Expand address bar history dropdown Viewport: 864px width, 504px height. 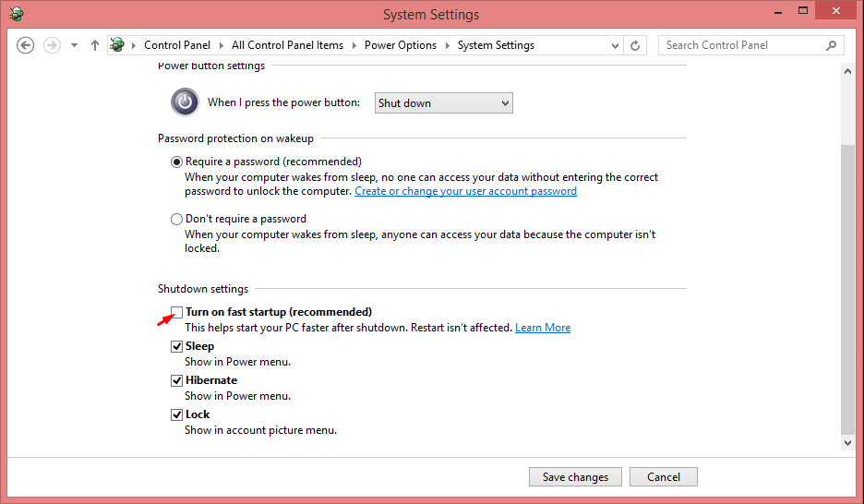click(615, 46)
